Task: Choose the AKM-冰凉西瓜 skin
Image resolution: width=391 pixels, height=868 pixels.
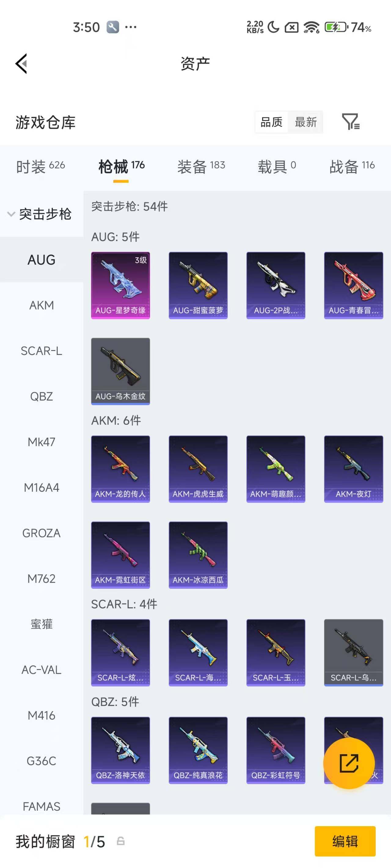Action: (198, 555)
